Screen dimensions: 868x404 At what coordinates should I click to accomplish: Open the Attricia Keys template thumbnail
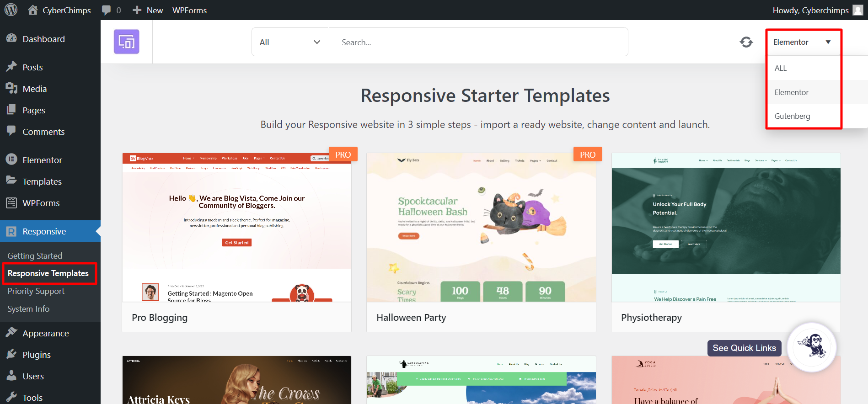pyautogui.click(x=237, y=380)
